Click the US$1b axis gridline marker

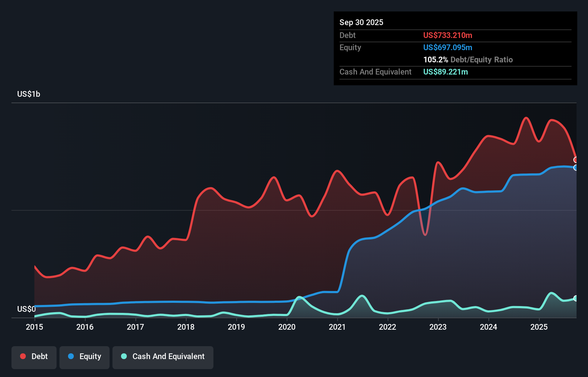click(29, 94)
